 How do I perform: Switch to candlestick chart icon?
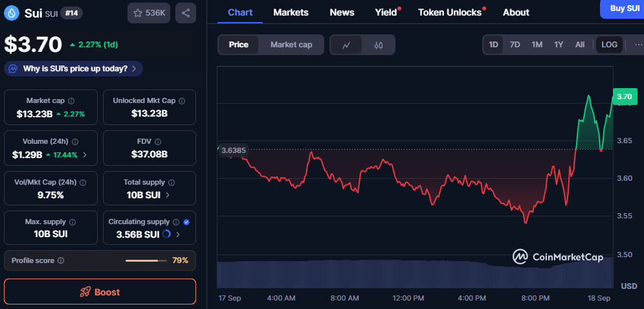[x=379, y=45]
